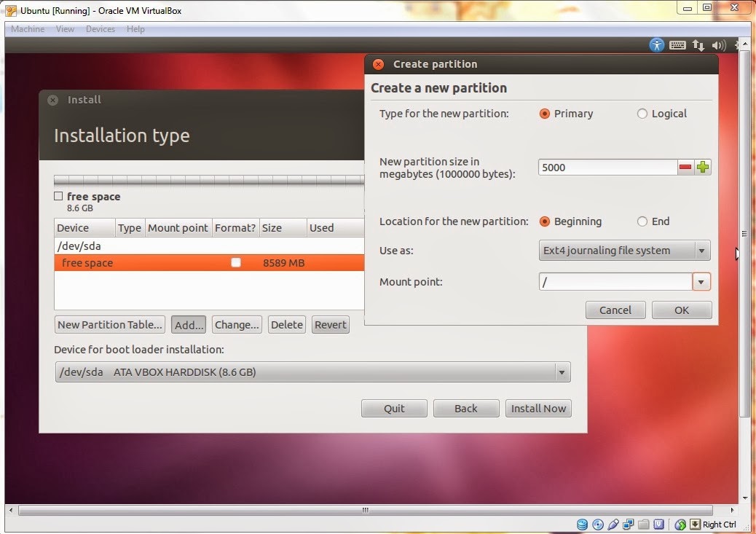Viewport: 756px width, 534px height.
Task: Click the VirtualBox hard disk status icon
Action: point(582,525)
